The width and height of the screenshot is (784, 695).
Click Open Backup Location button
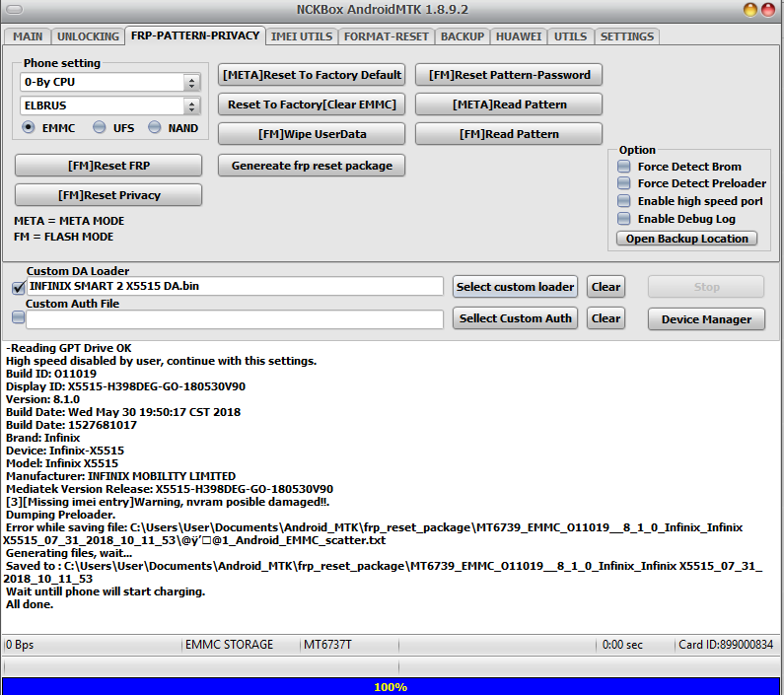(687, 239)
